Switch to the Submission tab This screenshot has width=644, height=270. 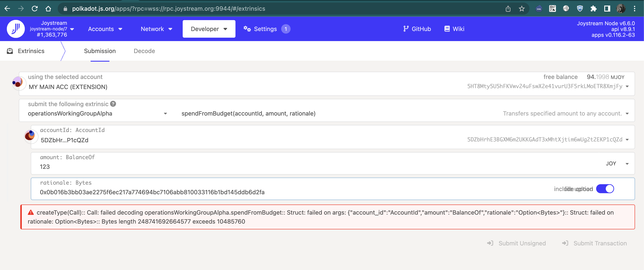(100, 51)
